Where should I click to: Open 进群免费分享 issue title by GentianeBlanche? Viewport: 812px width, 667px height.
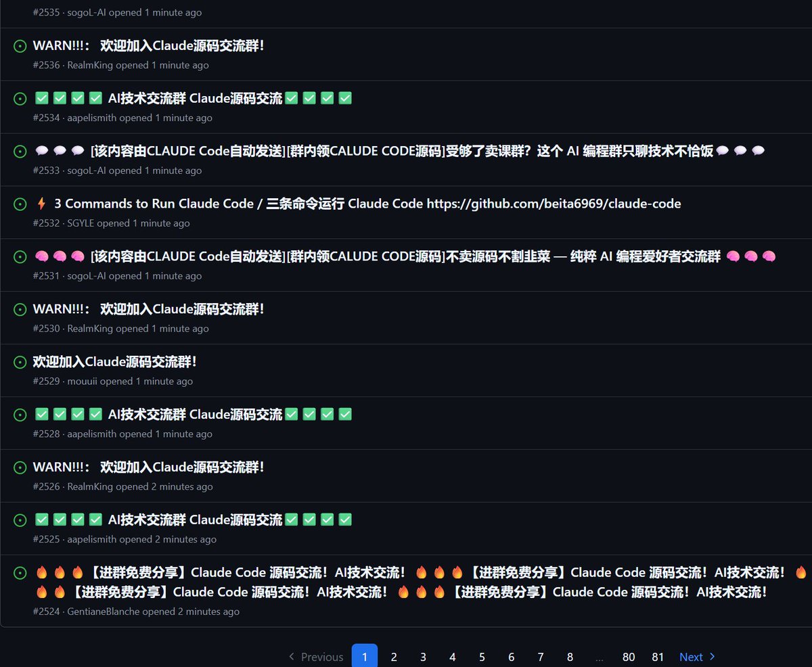(420, 582)
